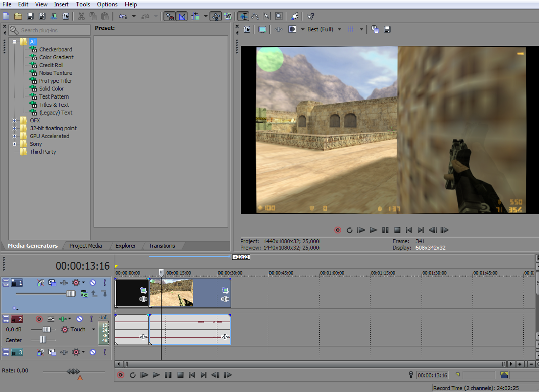Open the Overlays dropdown arrow
Image resolution: width=539 pixels, height=392 pixels.
[361, 29]
